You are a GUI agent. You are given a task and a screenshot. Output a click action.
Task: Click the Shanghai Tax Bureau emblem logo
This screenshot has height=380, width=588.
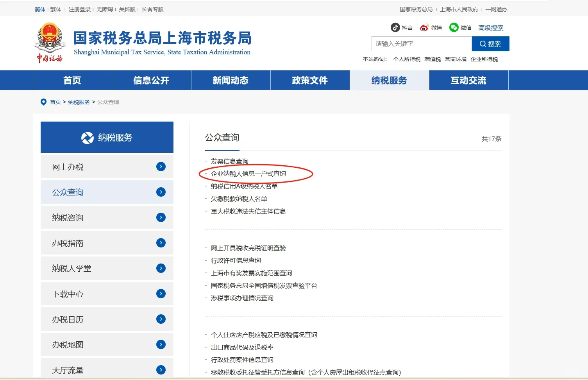(x=48, y=40)
